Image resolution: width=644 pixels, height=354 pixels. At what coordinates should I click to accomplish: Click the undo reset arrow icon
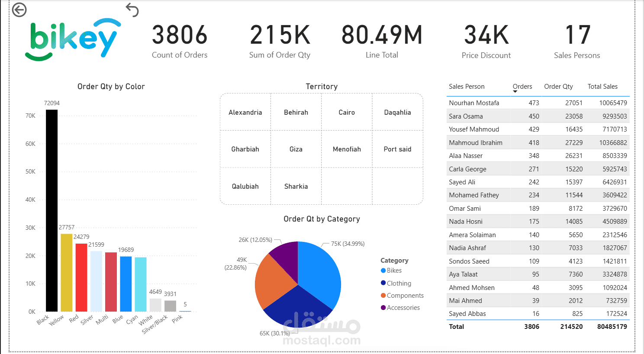click(x=132, y=10)
